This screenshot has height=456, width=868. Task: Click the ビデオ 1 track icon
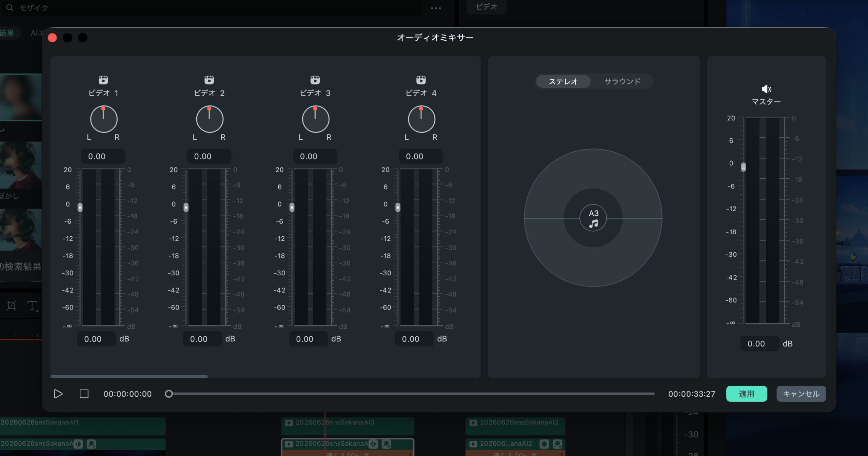tap(103, 80)
